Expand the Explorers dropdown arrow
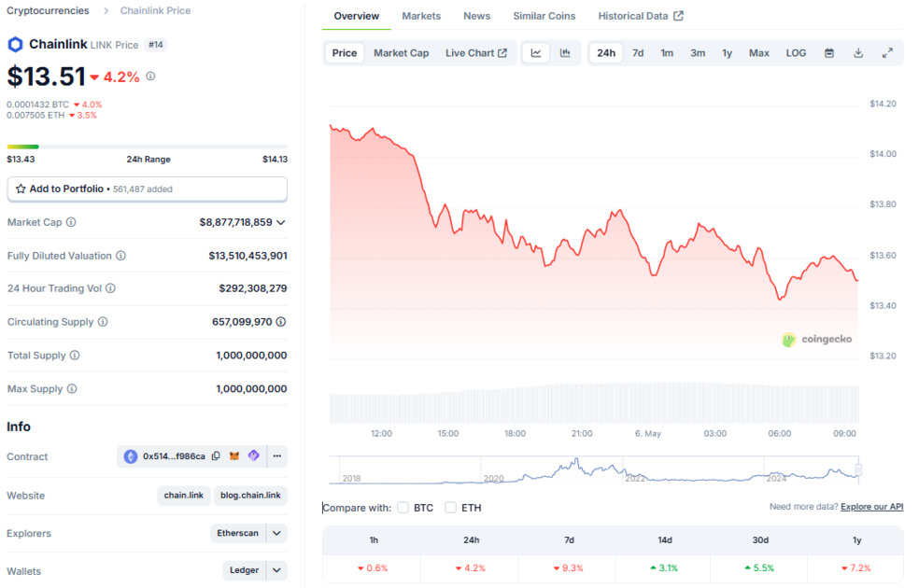Image resolution: width=919 pixels, height=588 pixels. coord(277,533)
